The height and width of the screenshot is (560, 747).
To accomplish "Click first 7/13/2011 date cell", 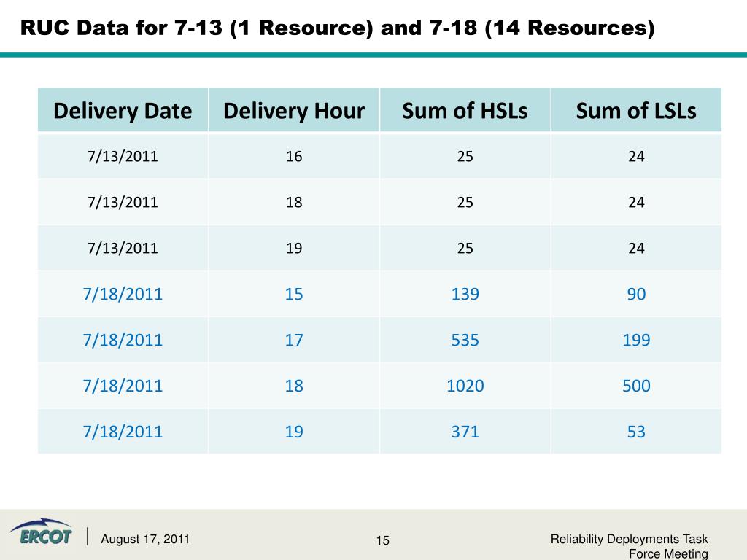I will tap(123, 156).
